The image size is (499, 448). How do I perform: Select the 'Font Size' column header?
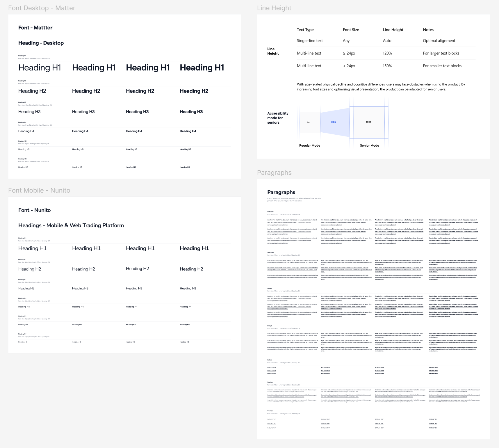point(351,30)
